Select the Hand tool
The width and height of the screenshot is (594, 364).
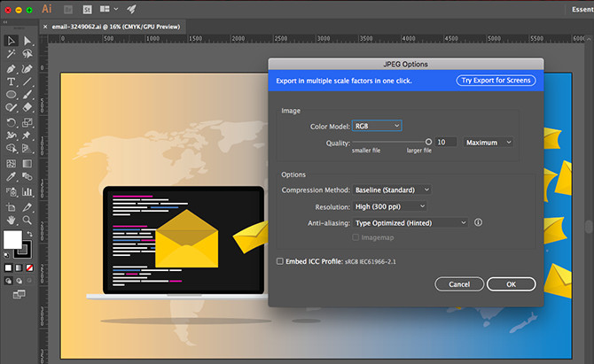[x=12, y=219]
